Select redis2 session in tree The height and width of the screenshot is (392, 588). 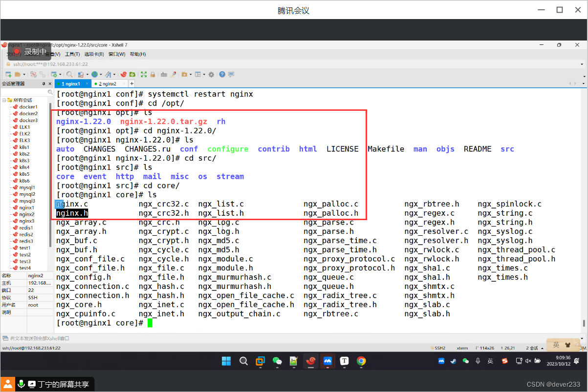tap(26, 234)
